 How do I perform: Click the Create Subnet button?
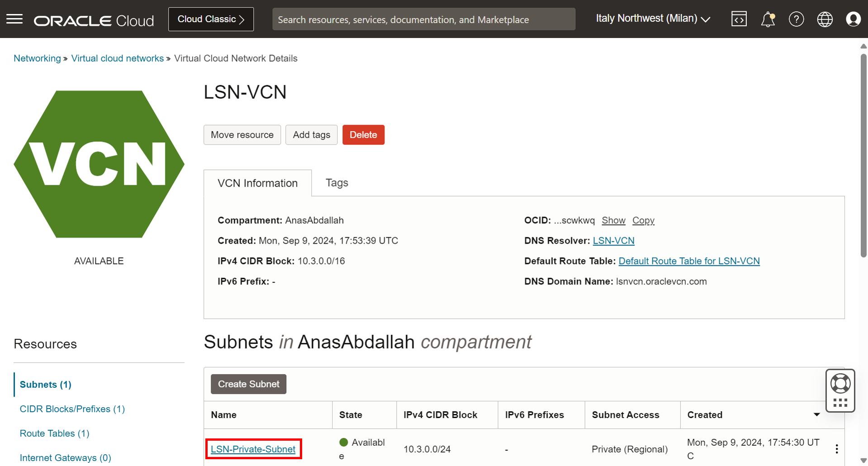pyautogui.click(x=249, y=384)
